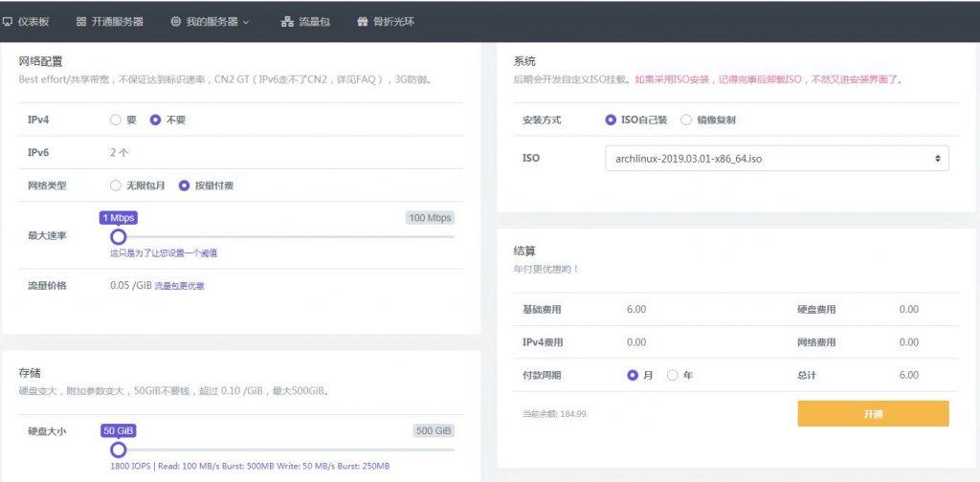The image size is (980, 482).
Task: Click the orange 开通 button
Action: tap(873, 413)
